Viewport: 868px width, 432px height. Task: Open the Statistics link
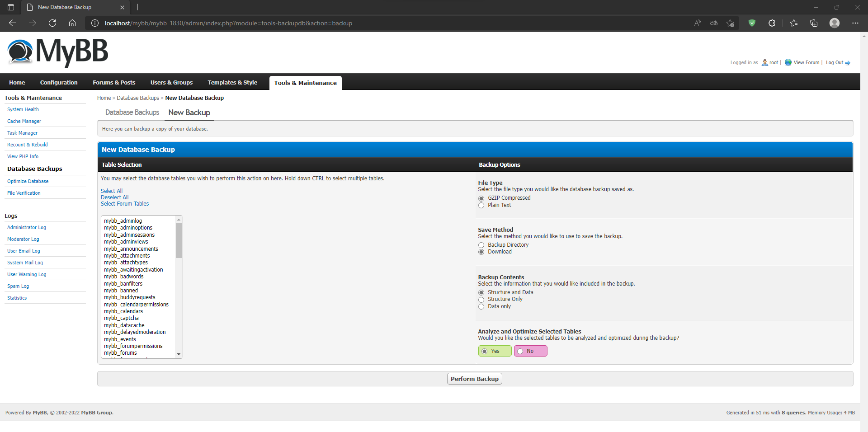[x=17, y=298]
